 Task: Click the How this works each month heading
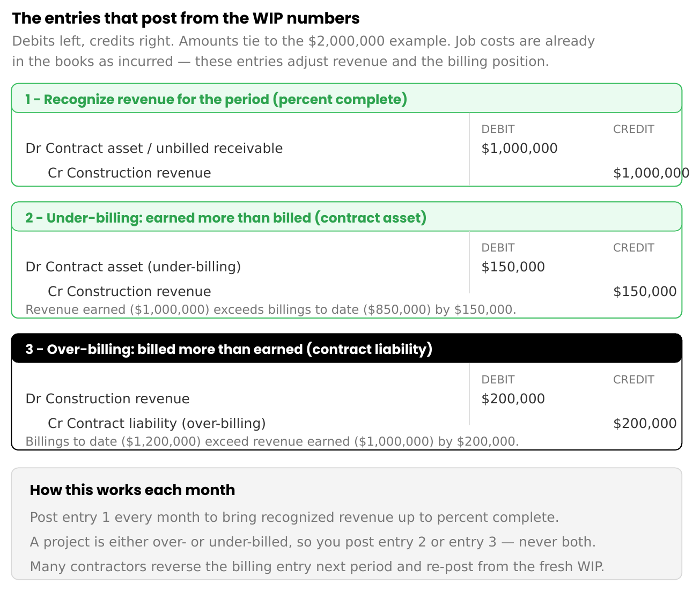132,490
